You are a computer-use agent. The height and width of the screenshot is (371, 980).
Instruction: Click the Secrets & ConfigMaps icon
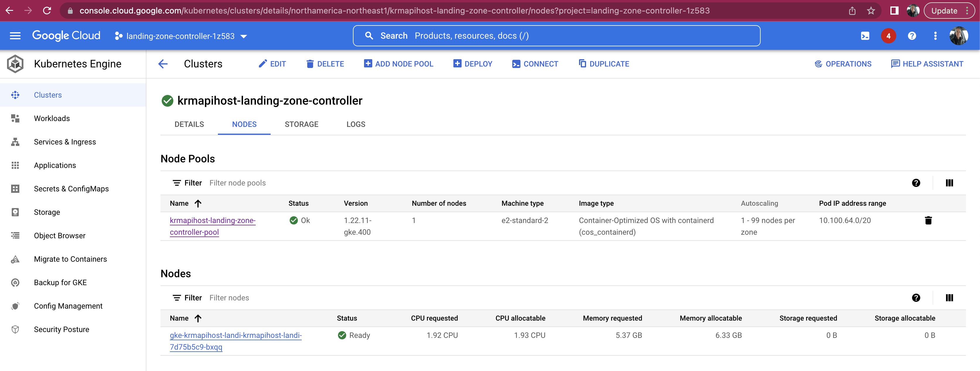15,188
